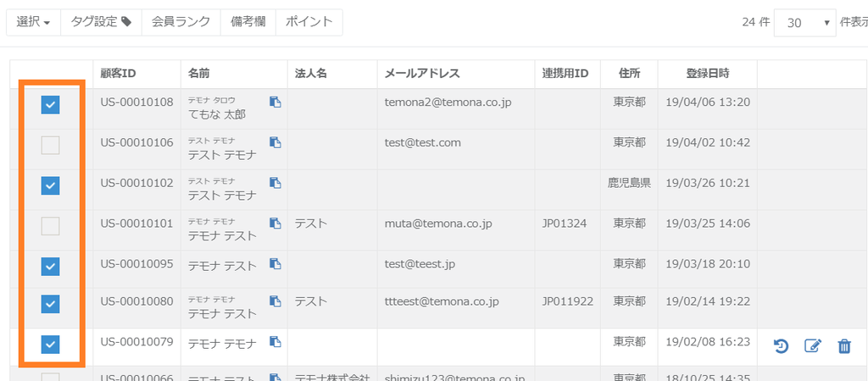This screenshot has height=381, width=868.
Task: Open the 選択 dropdown menu
Action: 34,22
